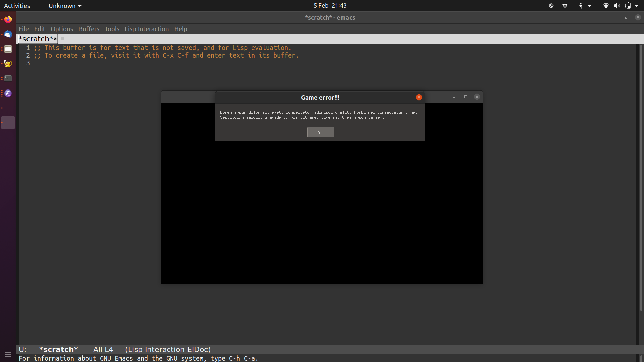The width and height of the screenshot is (644, 362).
Task: Open Steam from the system tray
Action: coord(551,6)
